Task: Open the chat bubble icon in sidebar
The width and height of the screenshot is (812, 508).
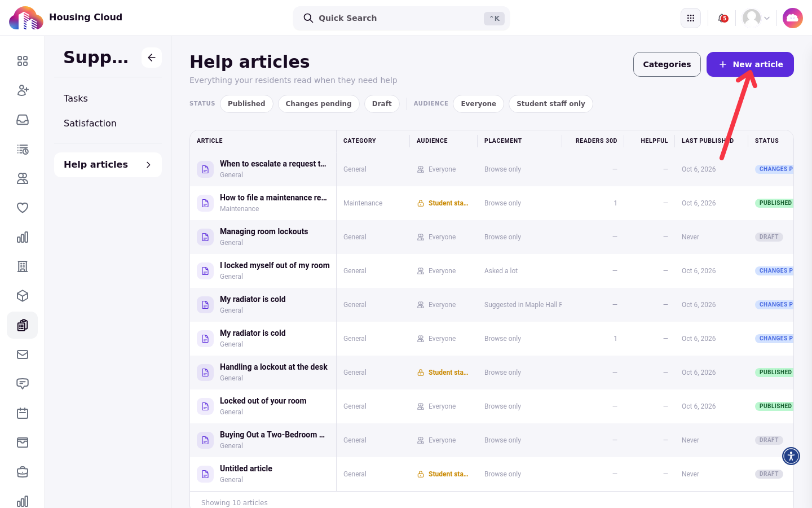Action: pyautogui.click(x=23, y=384)
